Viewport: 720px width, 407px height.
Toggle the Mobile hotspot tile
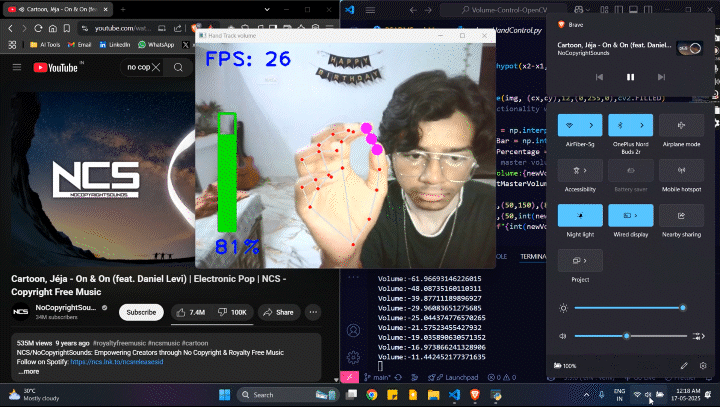pyautogui.click(x=681, y=170)
